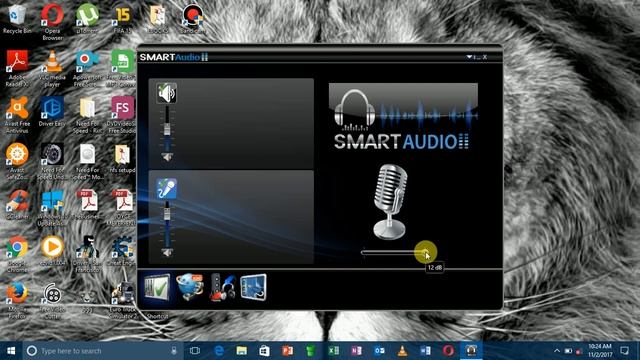Image resolution: width=640 pixels, height=360 pixels.
Task: Mute speaker via button below volume fader
Action: point(167,157)
